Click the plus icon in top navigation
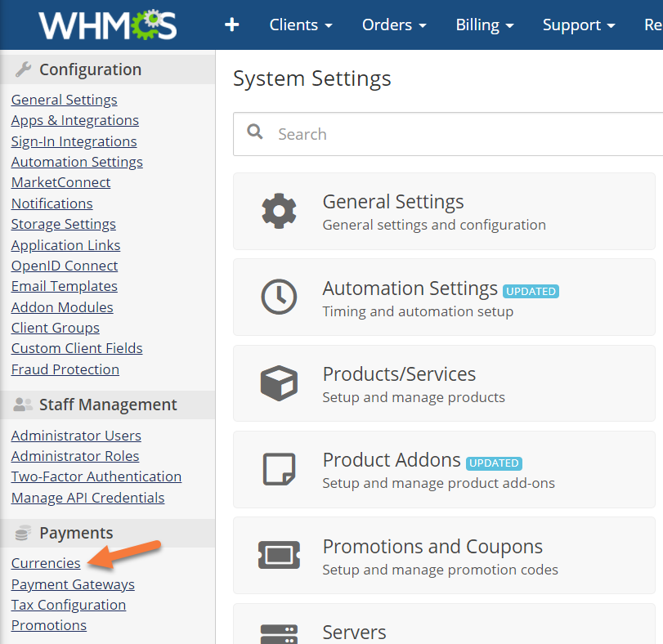This screenshot has width=663, height=644. 232,25
